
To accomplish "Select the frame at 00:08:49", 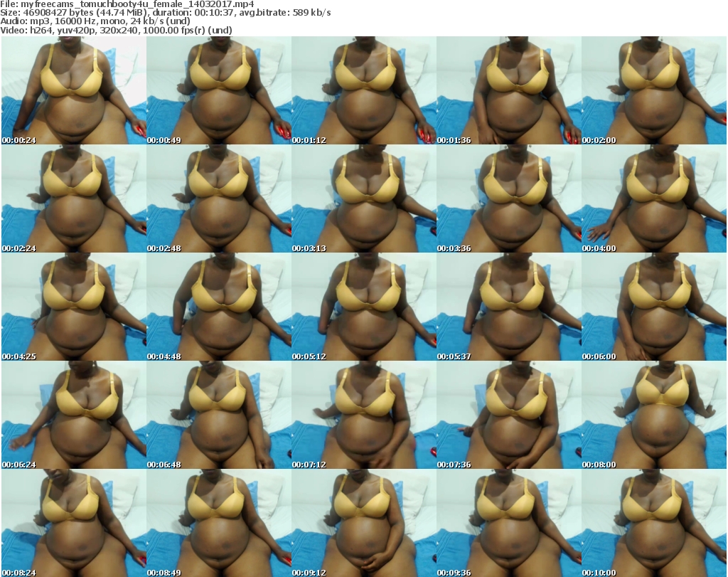I will 219,523.
